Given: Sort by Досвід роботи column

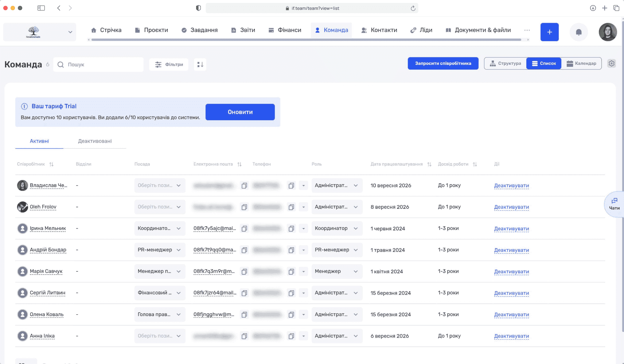Looking at the screenshot, I should pos(475,164).
